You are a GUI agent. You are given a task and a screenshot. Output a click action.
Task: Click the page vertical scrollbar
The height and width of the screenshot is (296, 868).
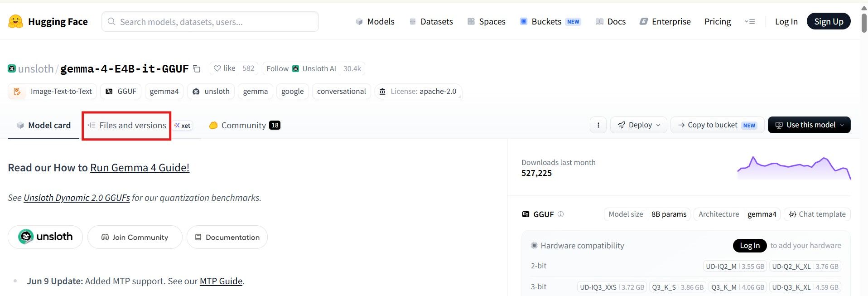[x=864, y=23]
